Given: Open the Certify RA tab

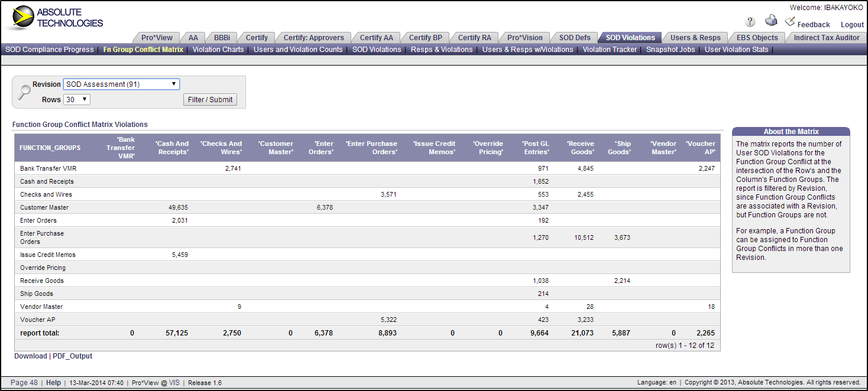Looking at the screenshot, I should tap(474, 38).
